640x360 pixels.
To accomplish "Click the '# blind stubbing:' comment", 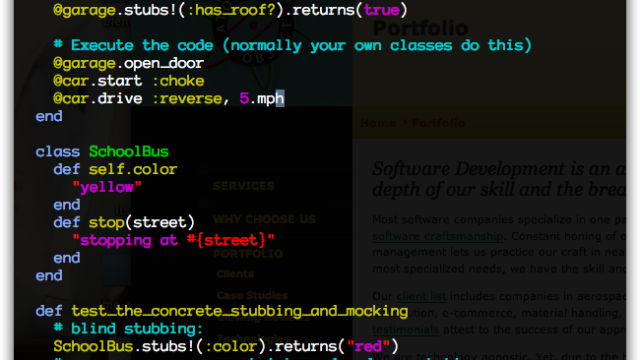I will click(x=128, y=329).
